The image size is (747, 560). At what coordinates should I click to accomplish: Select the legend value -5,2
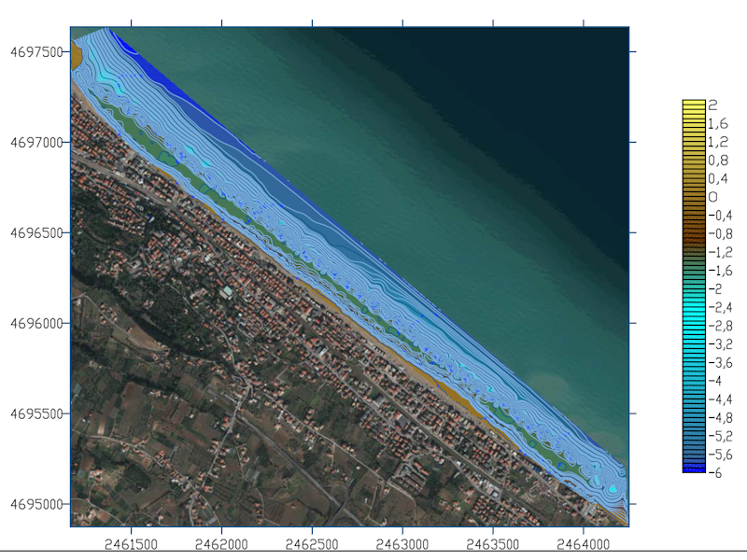[x=720, y=436]
